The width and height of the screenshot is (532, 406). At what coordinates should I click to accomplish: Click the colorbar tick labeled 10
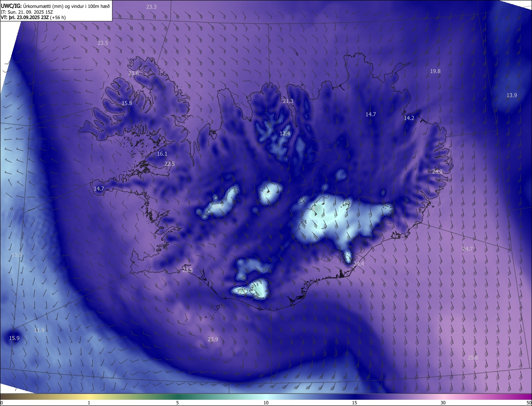click(266, 403)
